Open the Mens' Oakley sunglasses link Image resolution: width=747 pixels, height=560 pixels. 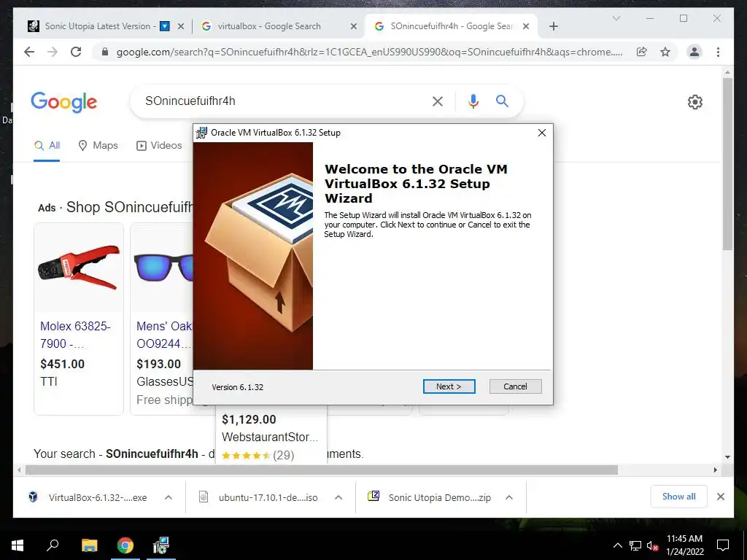(164, 335)
